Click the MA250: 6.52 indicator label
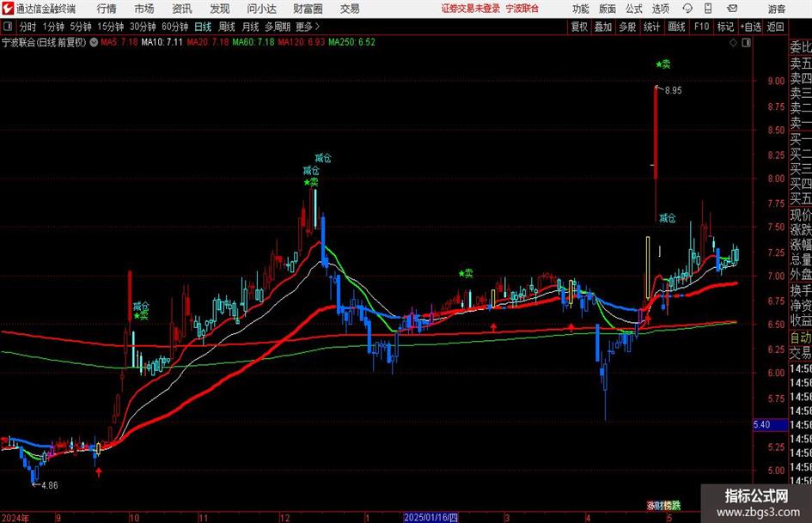 point(351,42)
